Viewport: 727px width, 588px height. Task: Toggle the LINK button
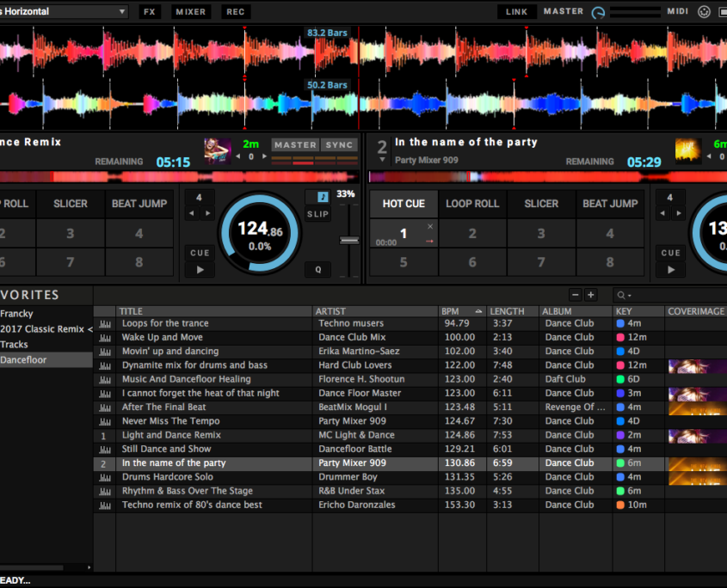[x=516, y=11]
